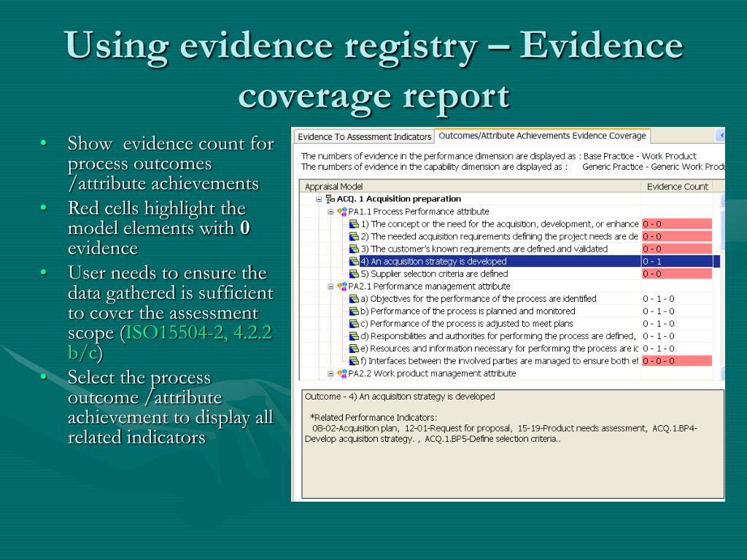Click the PA2.1 attribute icon
This screenshot has height=560, width=747.
[342, 286]
